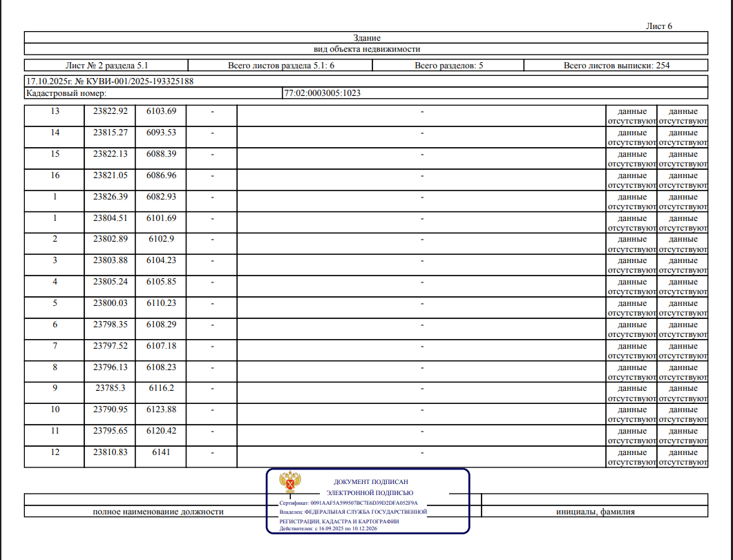Screen dimensions: 733x560
Task: Select coordinate value 23802.89
Action: click(x=111, y=239)
